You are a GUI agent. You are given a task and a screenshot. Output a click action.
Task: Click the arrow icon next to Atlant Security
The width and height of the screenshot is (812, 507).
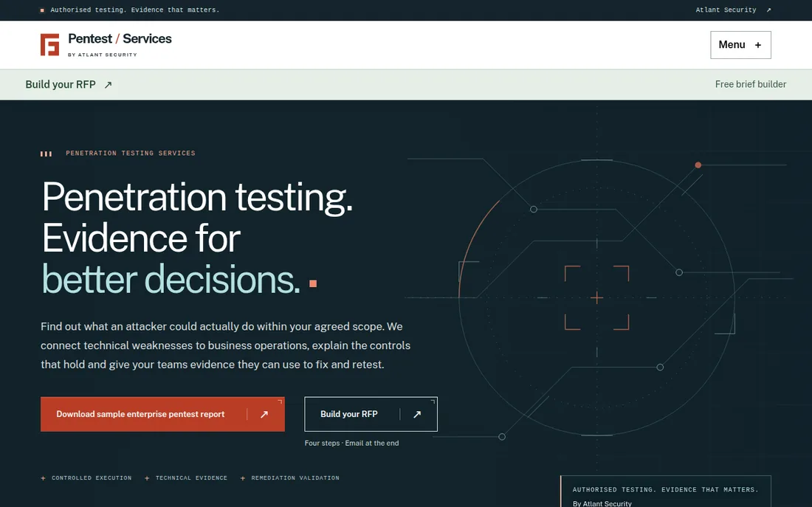pos(768,10)
